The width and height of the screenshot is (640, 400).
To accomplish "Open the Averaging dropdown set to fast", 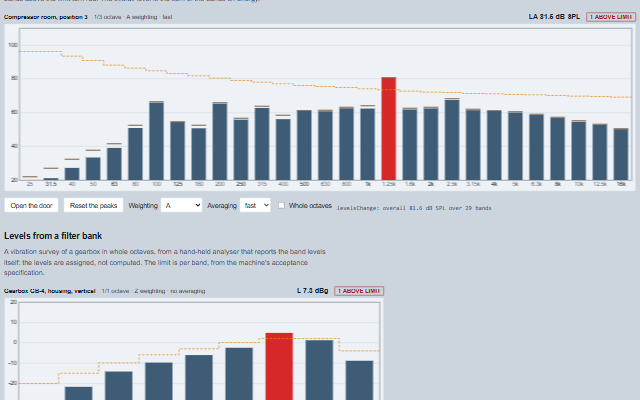I will pyautogui.click(x=255, y=205).
